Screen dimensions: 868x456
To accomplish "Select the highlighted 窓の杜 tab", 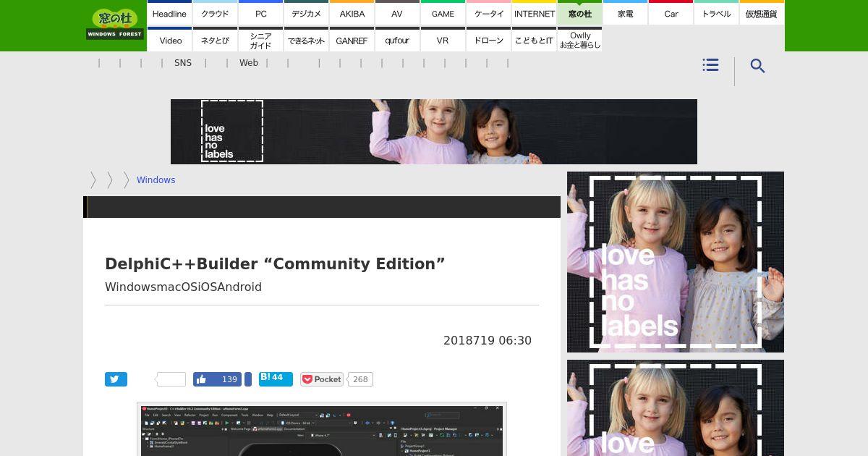I will [x=579, y=13].
